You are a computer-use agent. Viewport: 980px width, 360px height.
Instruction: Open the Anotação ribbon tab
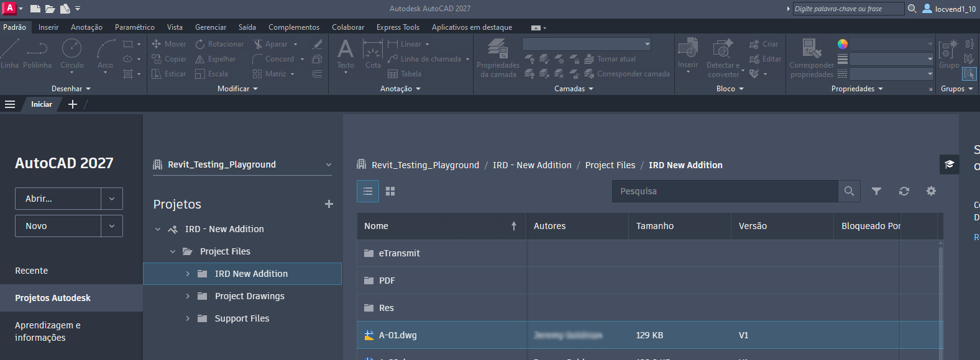tap(86, 27)
